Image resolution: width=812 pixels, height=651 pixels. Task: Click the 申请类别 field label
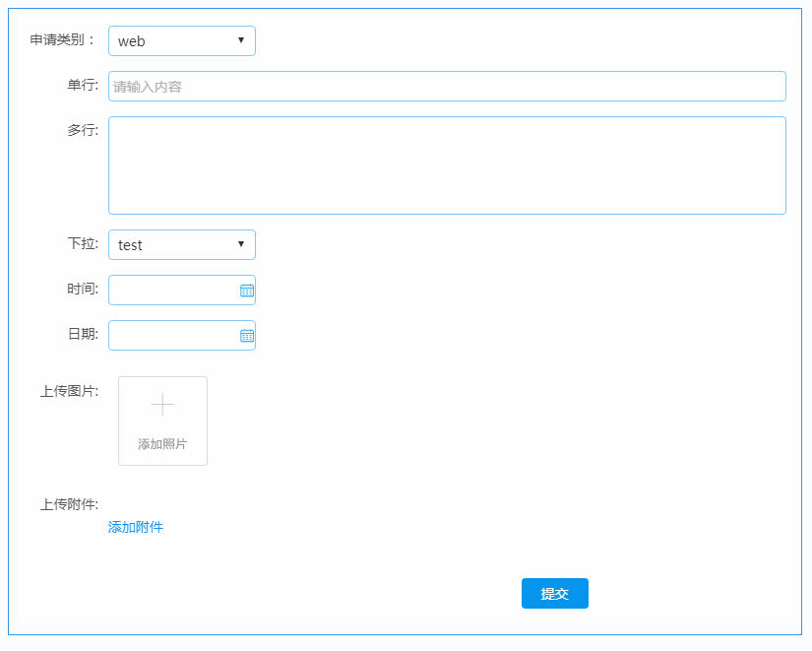coord(63,40)
